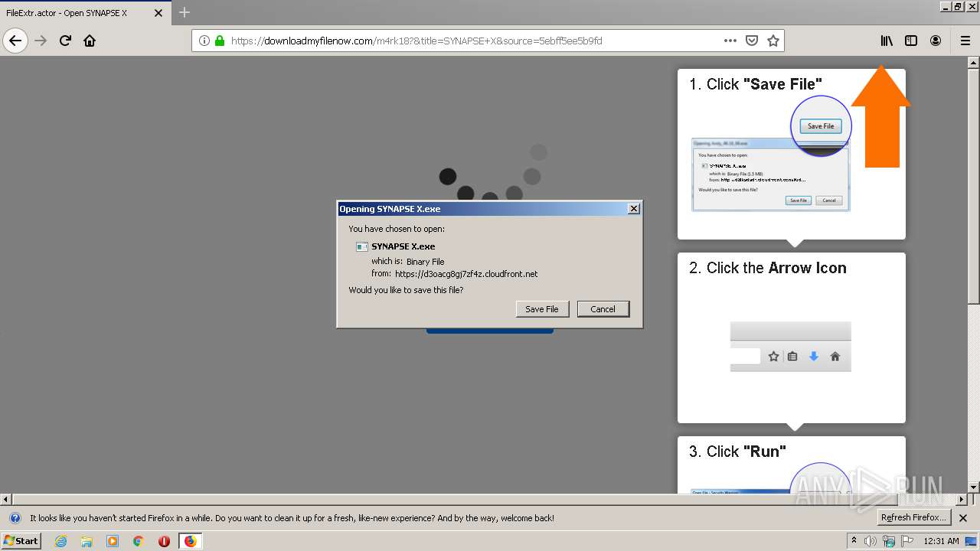980x551 pixels.
Task: View the green padlock connection details
Action: (x=220, y=41)
